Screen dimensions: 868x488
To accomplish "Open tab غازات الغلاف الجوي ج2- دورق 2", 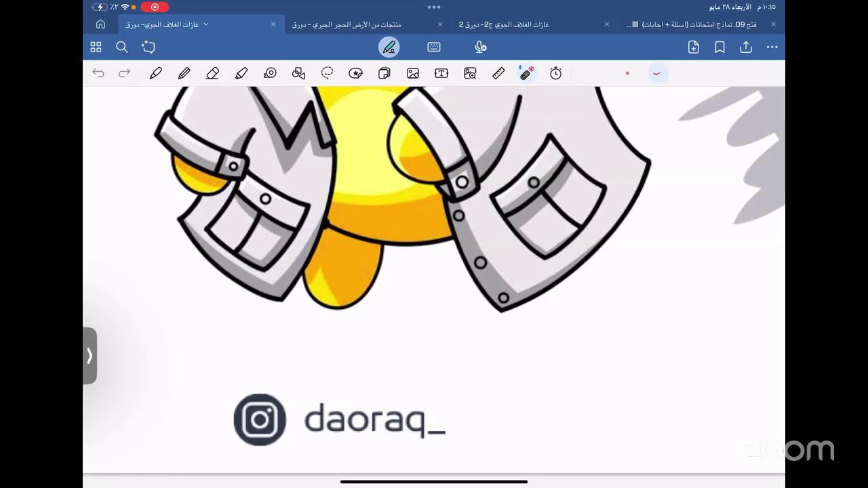I will [504, 24].
